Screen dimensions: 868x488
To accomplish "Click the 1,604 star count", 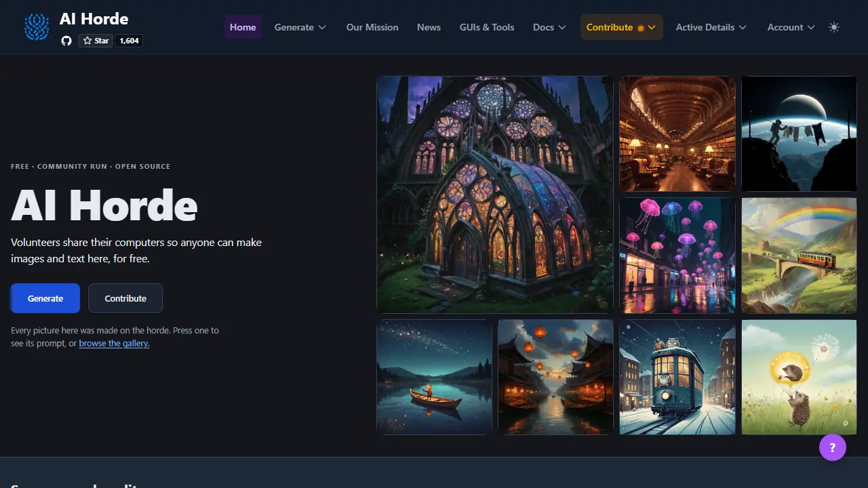I will coord(129,41).
